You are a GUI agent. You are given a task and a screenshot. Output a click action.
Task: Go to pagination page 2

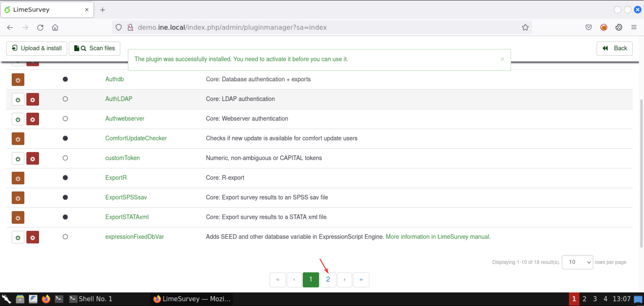click(328, 280)
